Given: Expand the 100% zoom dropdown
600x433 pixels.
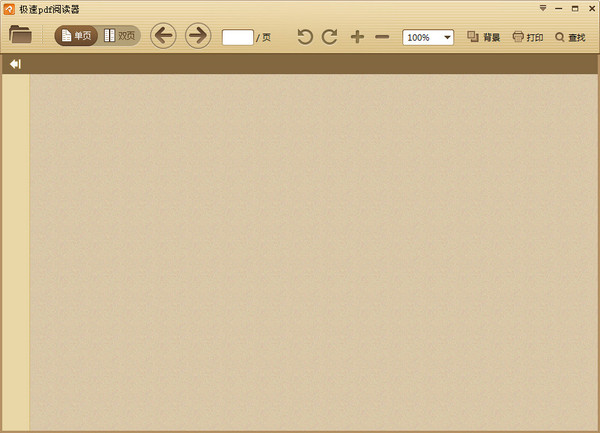Looking at the screenshot, I should (x=446, y=37).
